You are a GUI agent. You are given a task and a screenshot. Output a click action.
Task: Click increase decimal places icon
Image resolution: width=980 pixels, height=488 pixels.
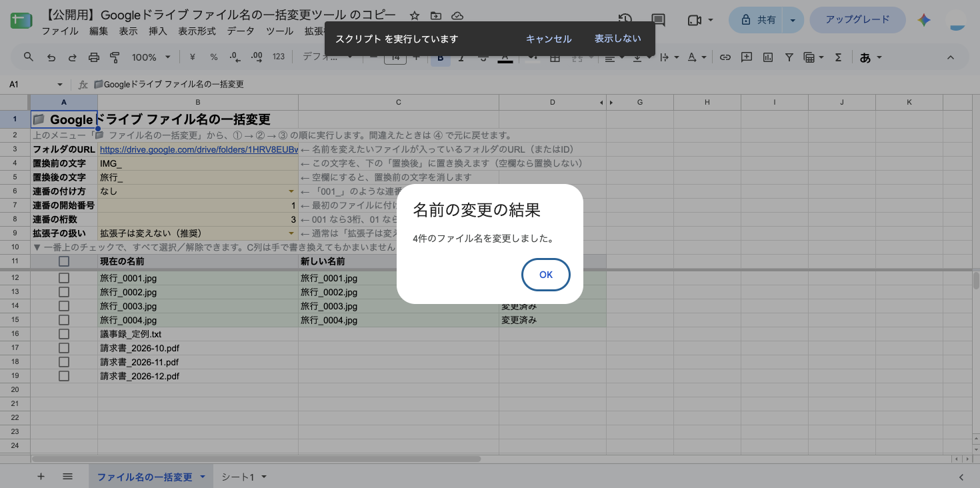[x=257, y=57]
